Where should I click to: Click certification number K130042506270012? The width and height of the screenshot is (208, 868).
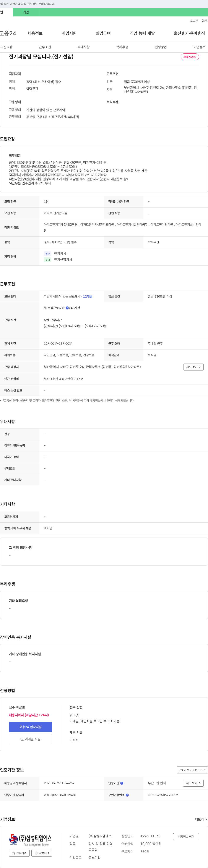pyautogui.click(x=163, y=795)
